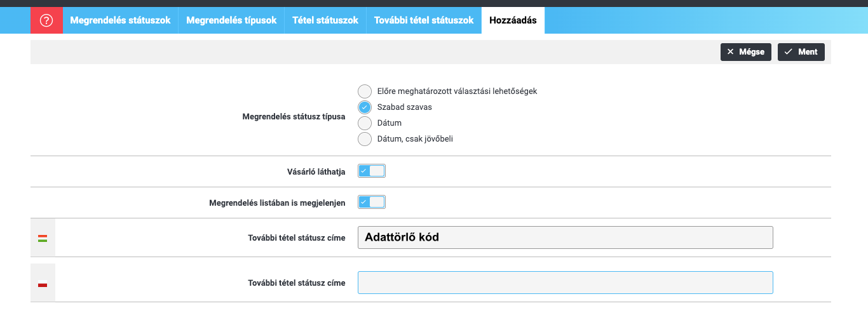Click the checkmark icon on the Ment button
This screenshot has width=868, height=334.
pyautogui.click(x=788, y=52)
